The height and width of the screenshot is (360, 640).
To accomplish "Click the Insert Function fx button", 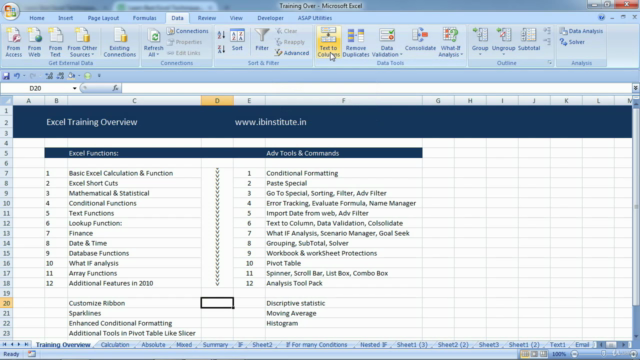I will [x=116, y=88].
